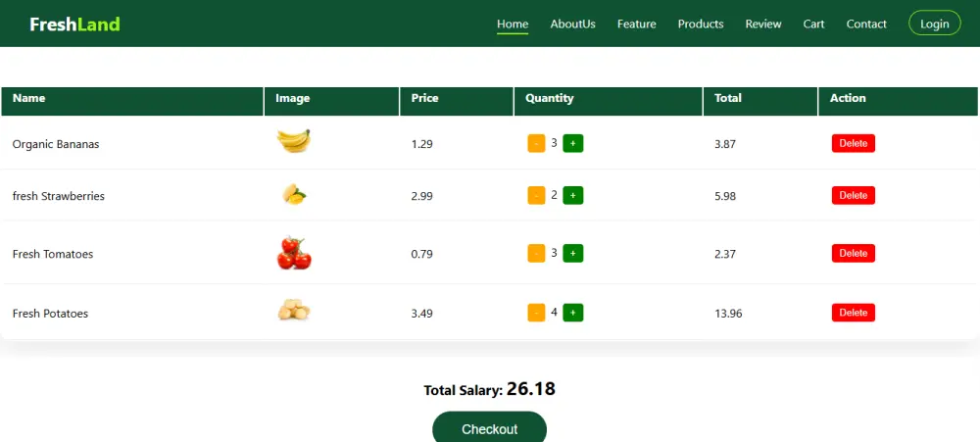Select the Fresh Tomatoes name cell
The image size is (980, 442).
tap(53, 254)
